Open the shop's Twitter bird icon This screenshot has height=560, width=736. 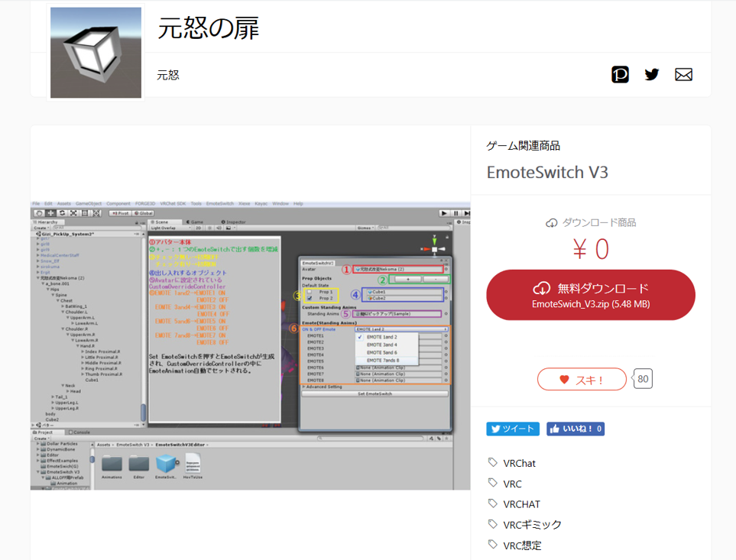click(x=651, y=74)
